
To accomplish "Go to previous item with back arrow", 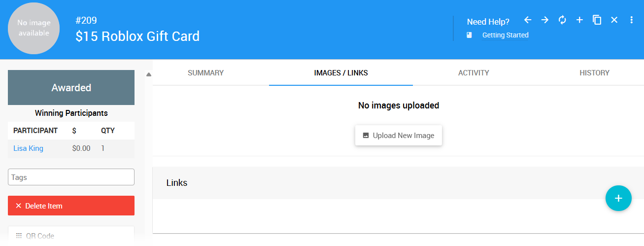I will pos(528,20).
